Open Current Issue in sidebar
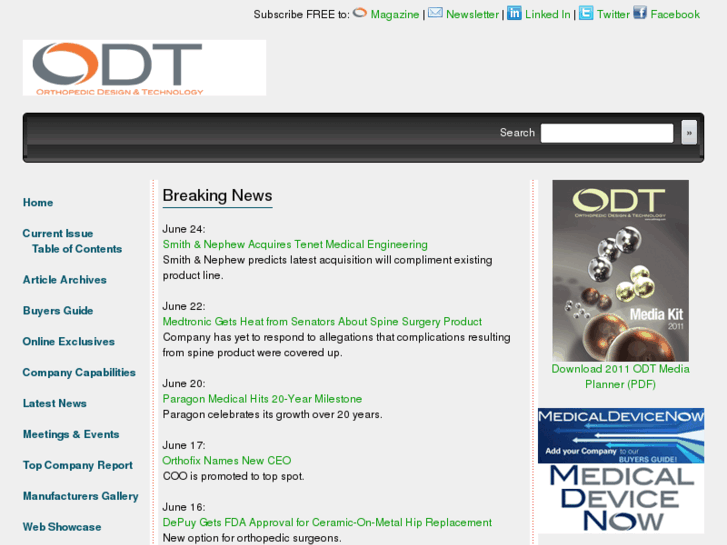The height and width of the screenshot is (545, 727). click(x=58, y=233)
